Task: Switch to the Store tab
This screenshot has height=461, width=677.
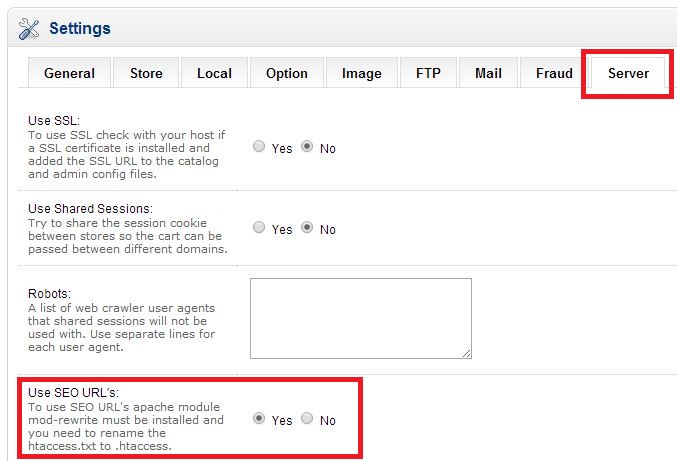Action: click(x=146, y=73)
